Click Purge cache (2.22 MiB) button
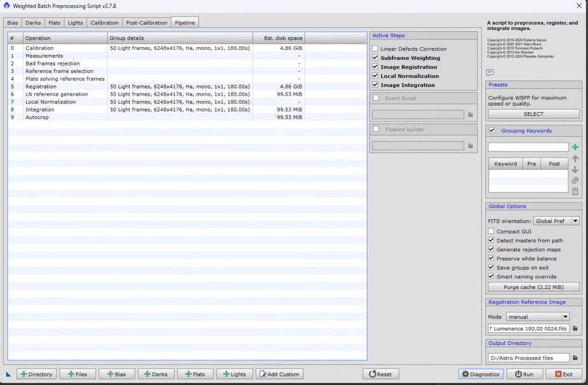The image size is (588, 385). 533,287
